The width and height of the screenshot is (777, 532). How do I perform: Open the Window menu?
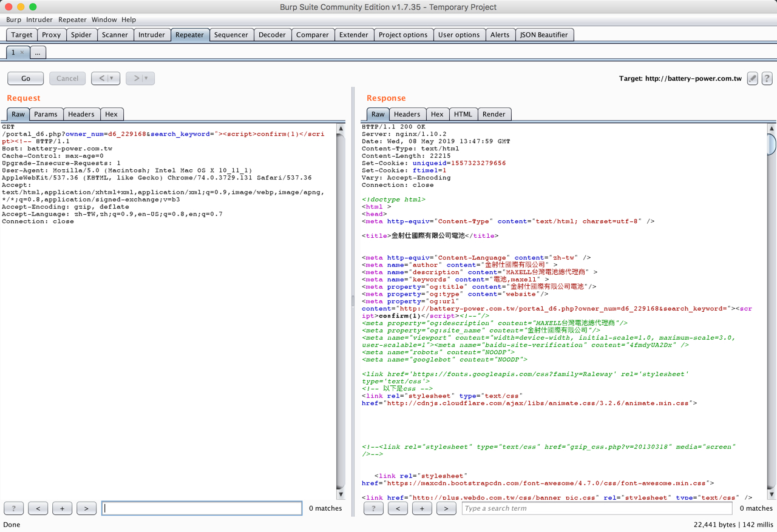[104, 19]
